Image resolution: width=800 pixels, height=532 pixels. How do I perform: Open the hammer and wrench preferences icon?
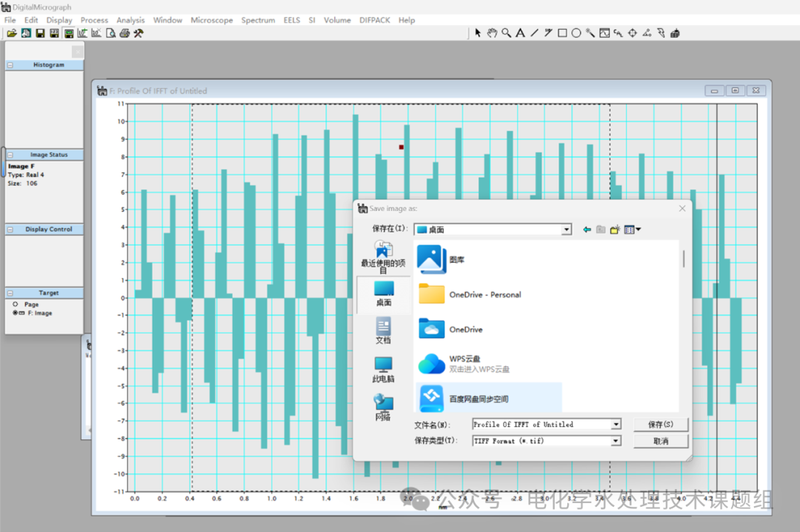pos(139,33)
